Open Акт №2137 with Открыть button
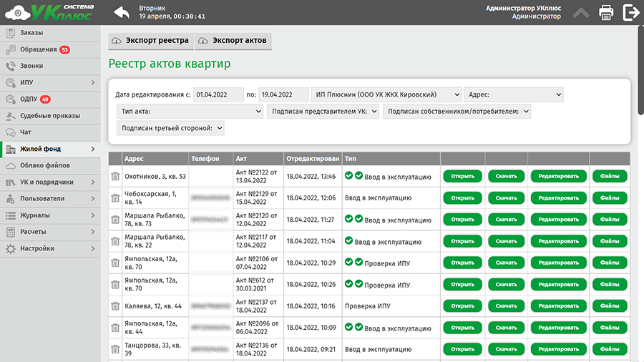 tap(462, 305)
